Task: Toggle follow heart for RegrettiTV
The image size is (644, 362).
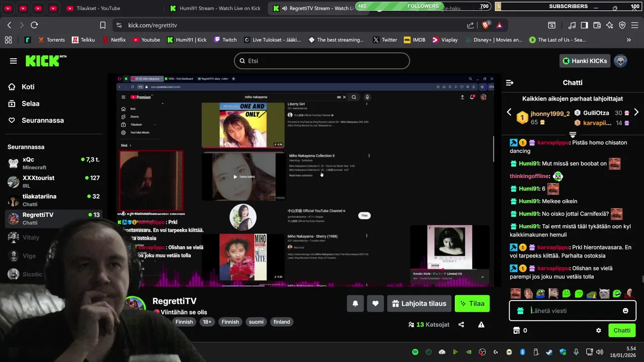Action: (375, 304)
